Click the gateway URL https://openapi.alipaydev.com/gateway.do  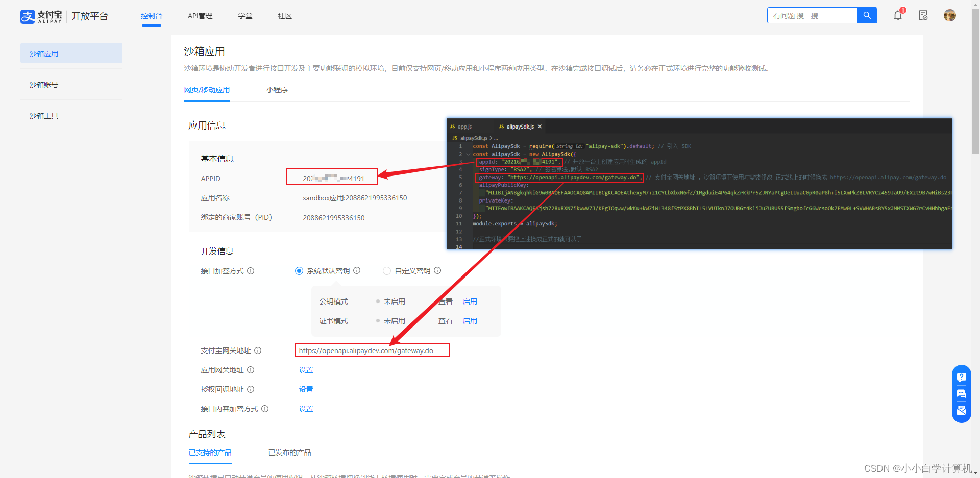(x=366, y=350)
